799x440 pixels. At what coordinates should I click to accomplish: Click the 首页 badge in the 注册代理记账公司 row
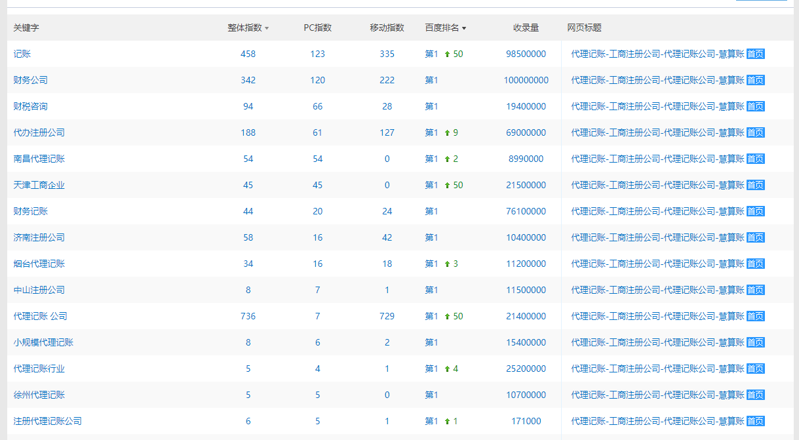[755, 421]
